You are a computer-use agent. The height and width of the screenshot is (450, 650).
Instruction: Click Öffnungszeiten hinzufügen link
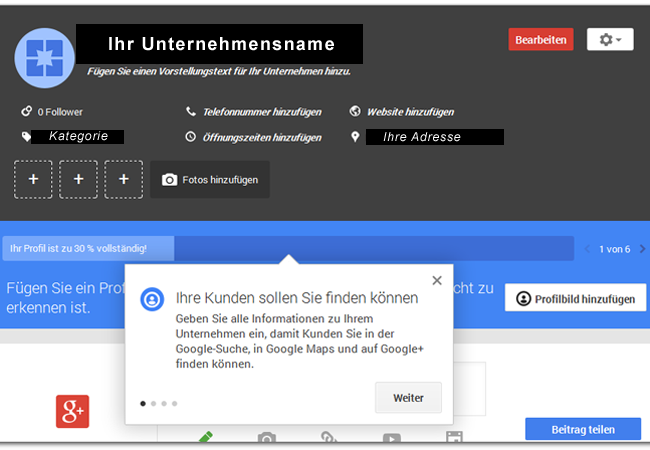262,138
